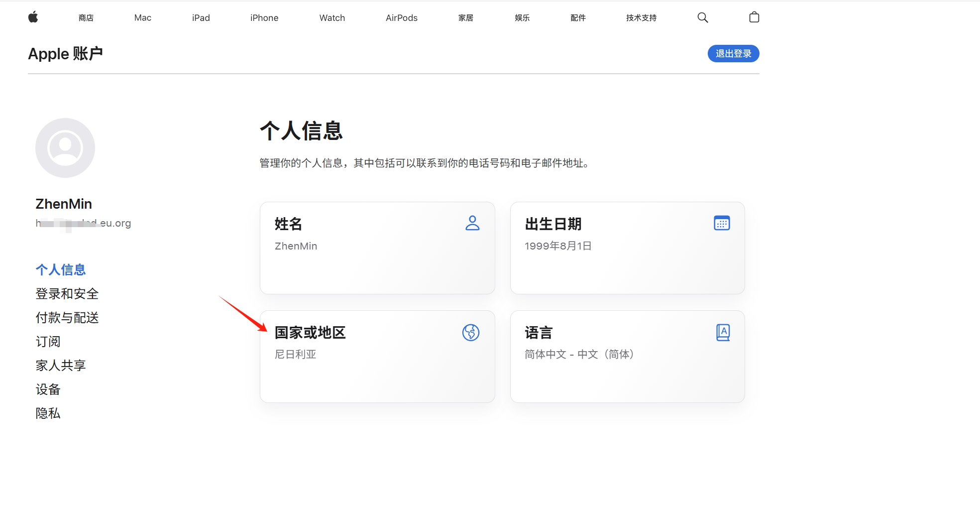Open the 娱乐 menu item

pos(522,18)
